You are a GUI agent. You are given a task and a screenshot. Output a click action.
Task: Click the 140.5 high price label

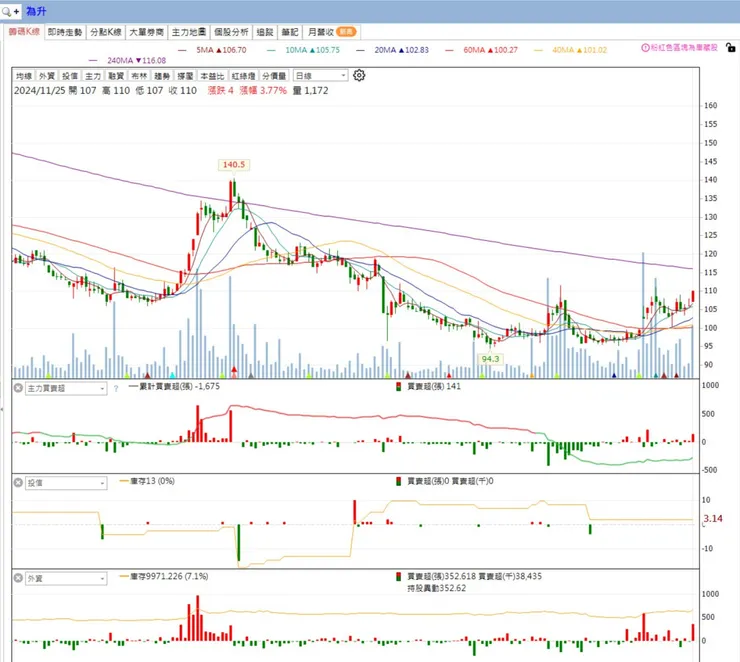234,165
